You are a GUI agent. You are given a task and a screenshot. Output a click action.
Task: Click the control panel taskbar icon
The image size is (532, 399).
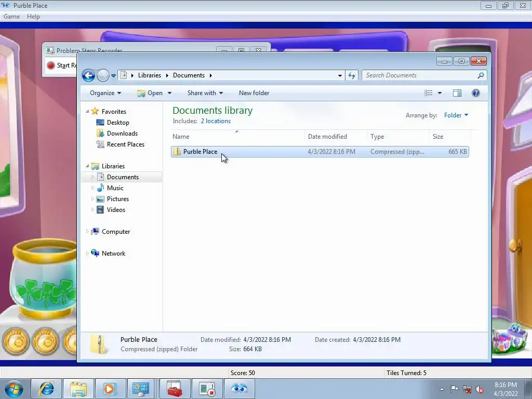click(141, 389)
